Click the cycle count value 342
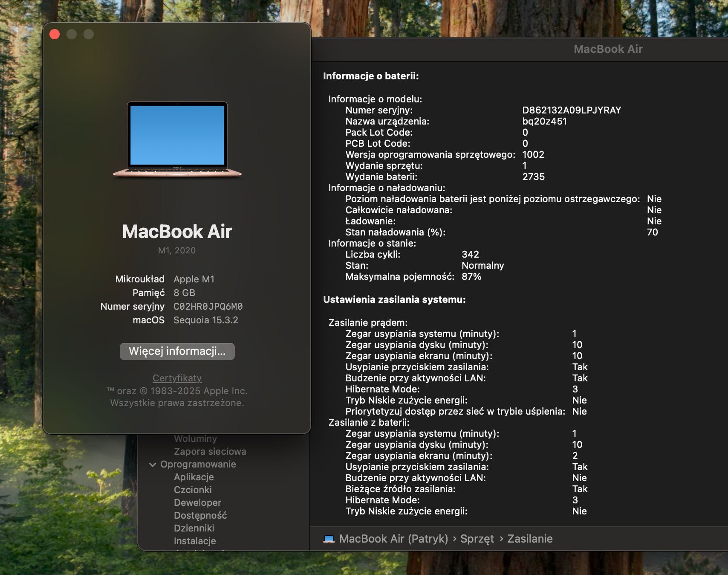This screenshot has height=575, width=728. coord(470,254)
